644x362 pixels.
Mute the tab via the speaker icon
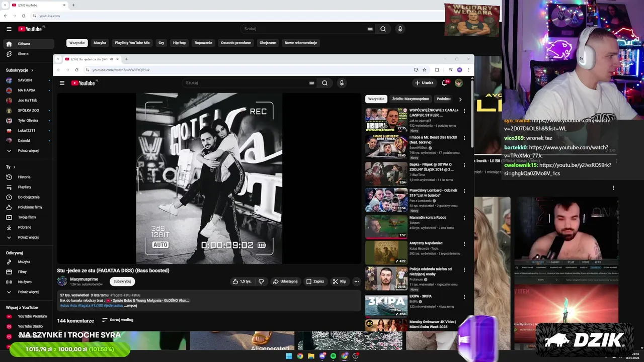(x=111, y=59)
